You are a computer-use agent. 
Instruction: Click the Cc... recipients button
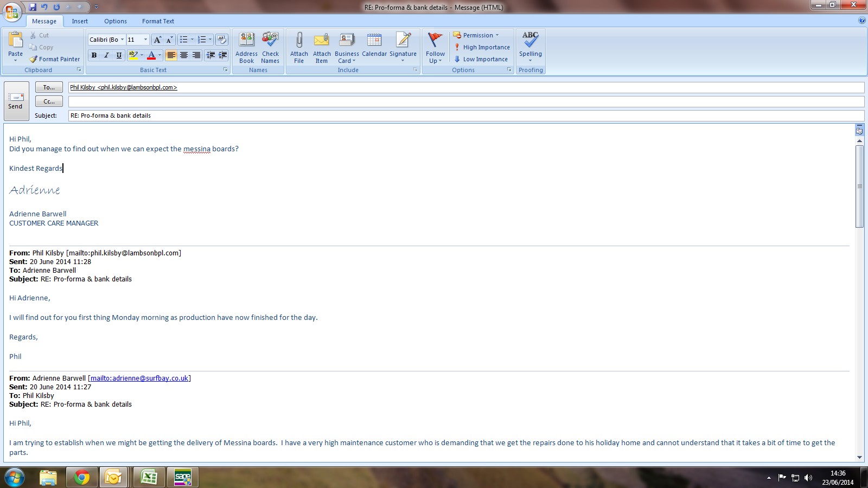(x=49, y=101)
